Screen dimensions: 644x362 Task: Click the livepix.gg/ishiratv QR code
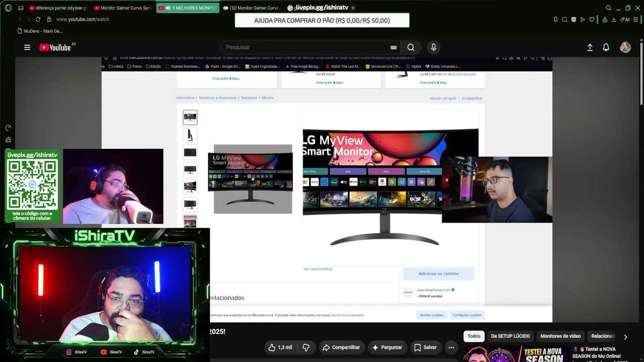(x=32, y=185)
